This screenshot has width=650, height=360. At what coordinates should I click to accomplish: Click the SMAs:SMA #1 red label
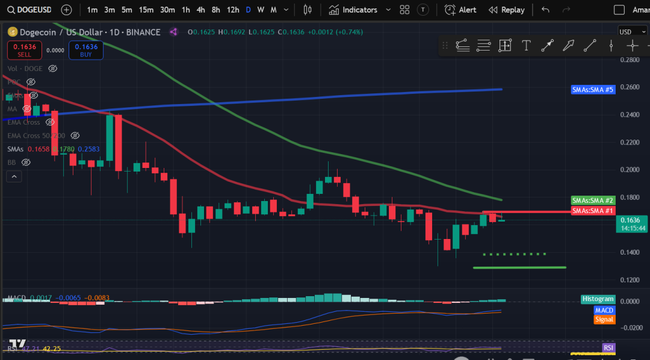593,211
